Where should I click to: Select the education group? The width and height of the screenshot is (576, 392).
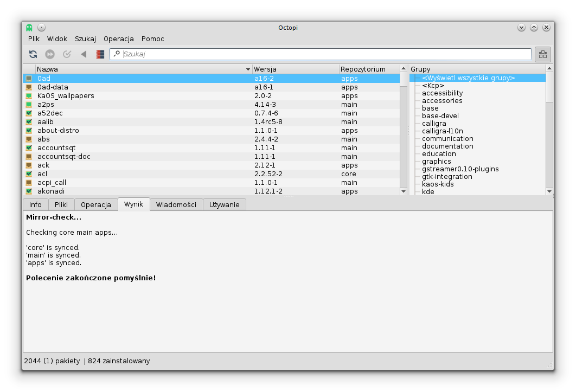[x=439, y=154]
